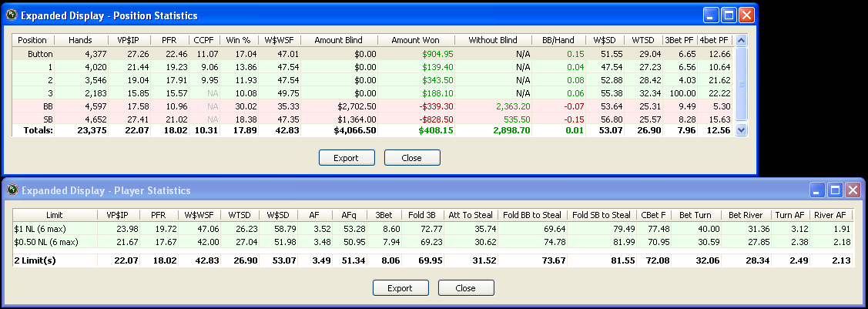Sort Player Statistics by AF header

click(x=315, y=215)
